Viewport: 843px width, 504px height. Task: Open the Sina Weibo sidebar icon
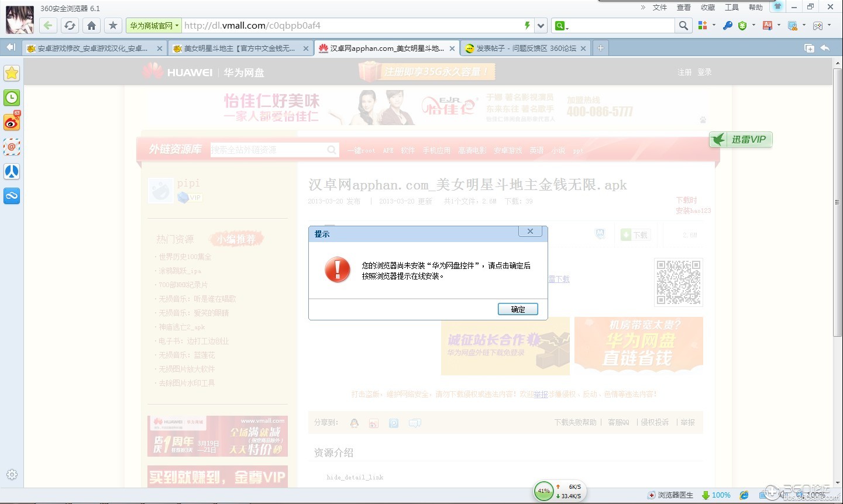[x=12, y=122]
